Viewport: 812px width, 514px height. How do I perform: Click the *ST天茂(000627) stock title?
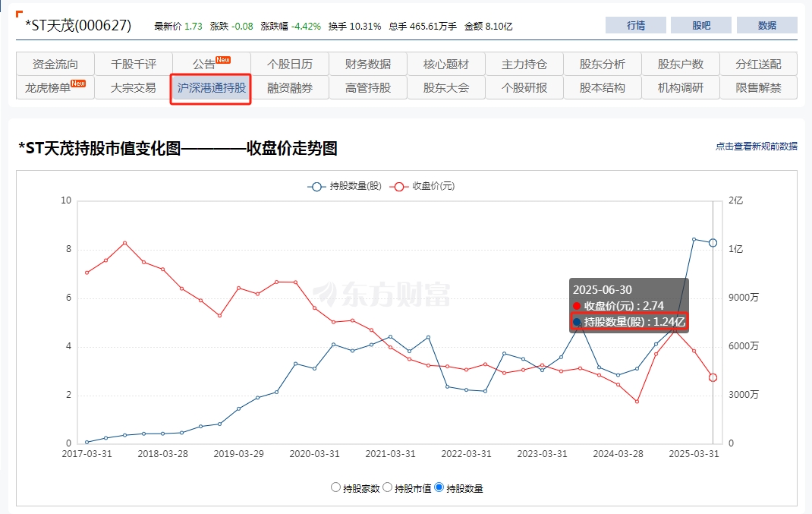point(78,25)
